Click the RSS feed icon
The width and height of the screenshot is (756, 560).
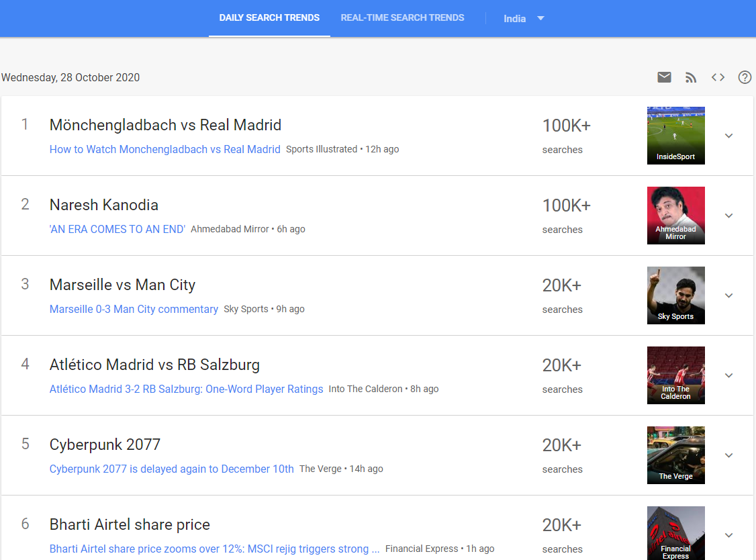tap(691, 77)
